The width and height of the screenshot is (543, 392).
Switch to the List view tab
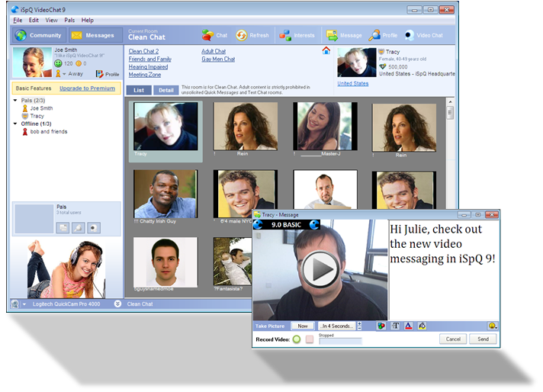[139, 90]
